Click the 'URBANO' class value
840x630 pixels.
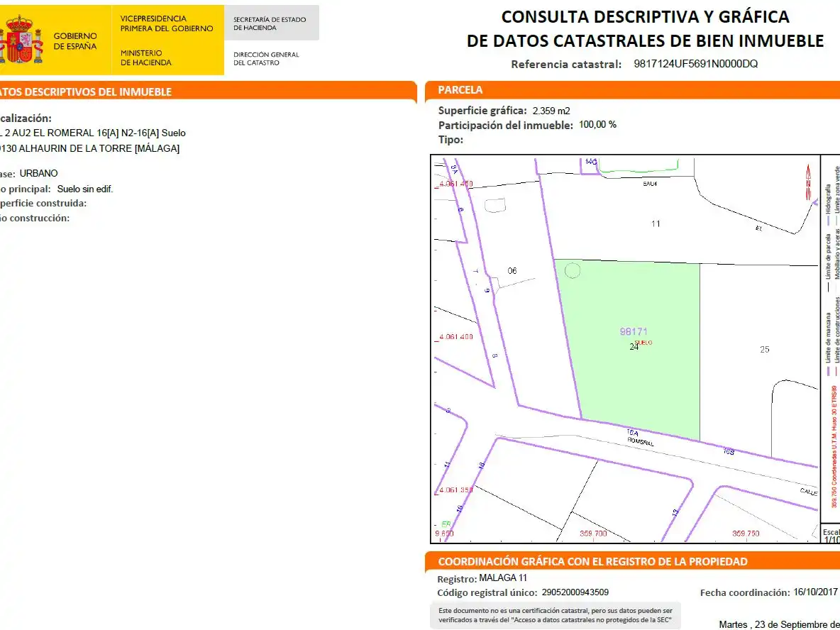pos(38,173)
